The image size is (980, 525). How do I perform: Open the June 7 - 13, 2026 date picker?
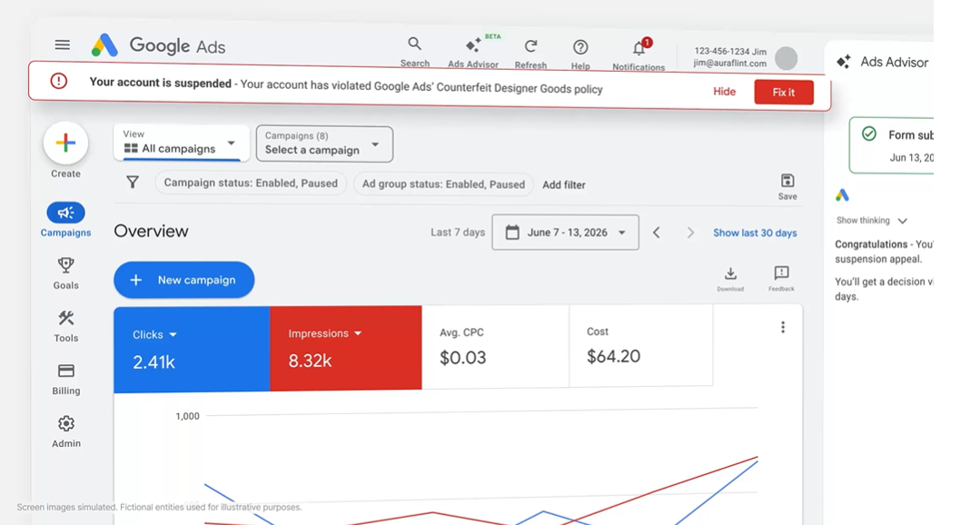pos(565,233)
